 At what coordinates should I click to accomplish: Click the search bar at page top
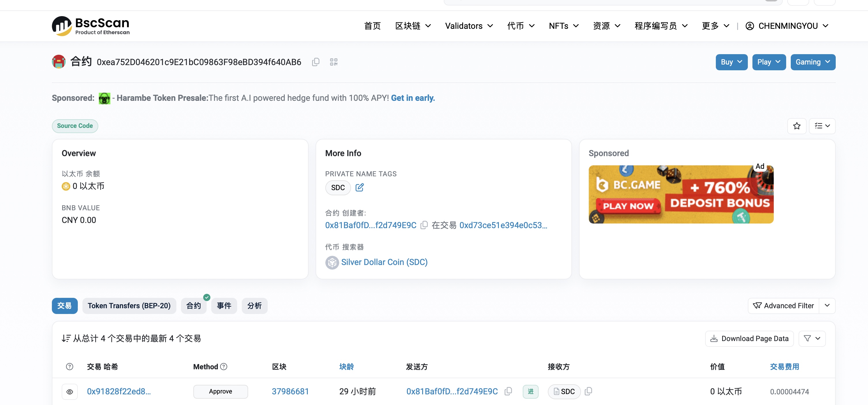pyautogui.click(x=613, y=2)
